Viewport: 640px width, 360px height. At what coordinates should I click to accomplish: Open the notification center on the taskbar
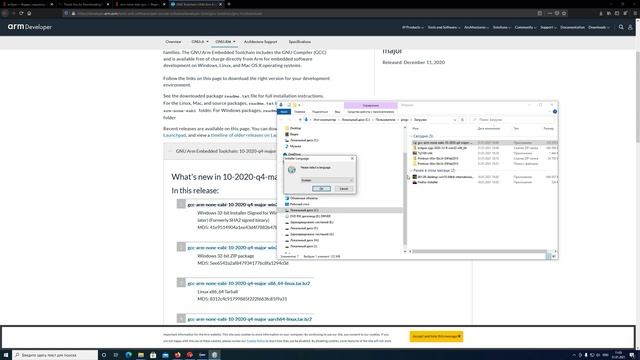pyautogui.click(x=632, y=355)
